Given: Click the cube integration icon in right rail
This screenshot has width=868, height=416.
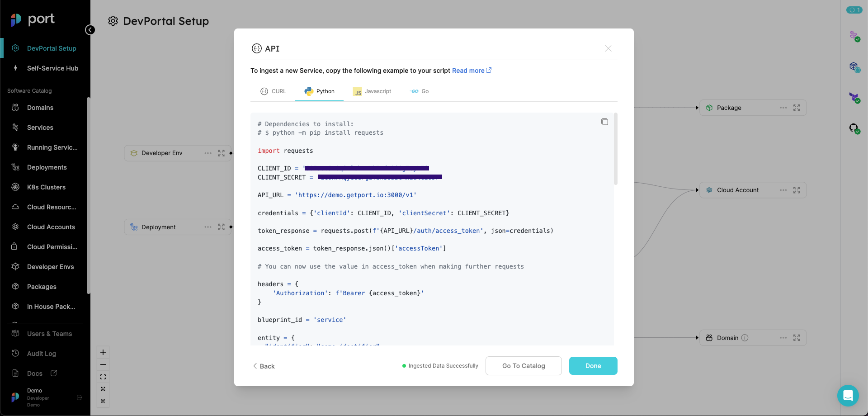Looking at the screenshot, I should pyautogui.click(x=854, y=67).
